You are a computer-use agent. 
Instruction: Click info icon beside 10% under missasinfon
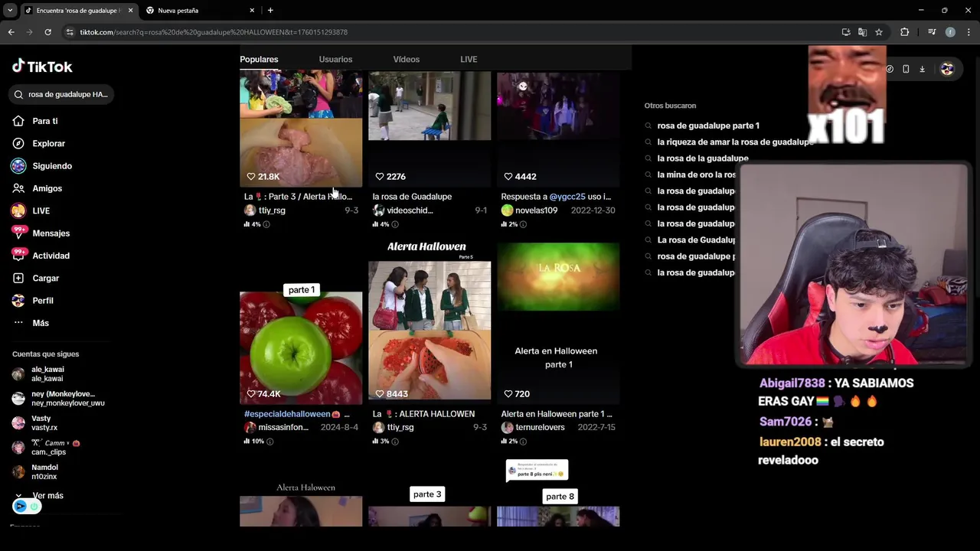point(269,442)
